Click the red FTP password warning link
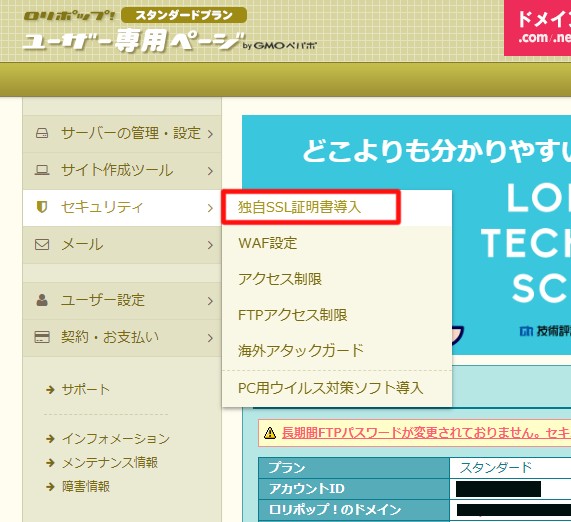Screen dimensions: 571x522 click(426, 433)
